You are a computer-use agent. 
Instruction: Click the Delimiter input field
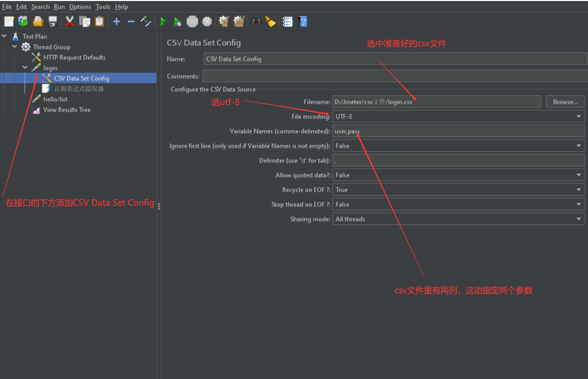458,160
